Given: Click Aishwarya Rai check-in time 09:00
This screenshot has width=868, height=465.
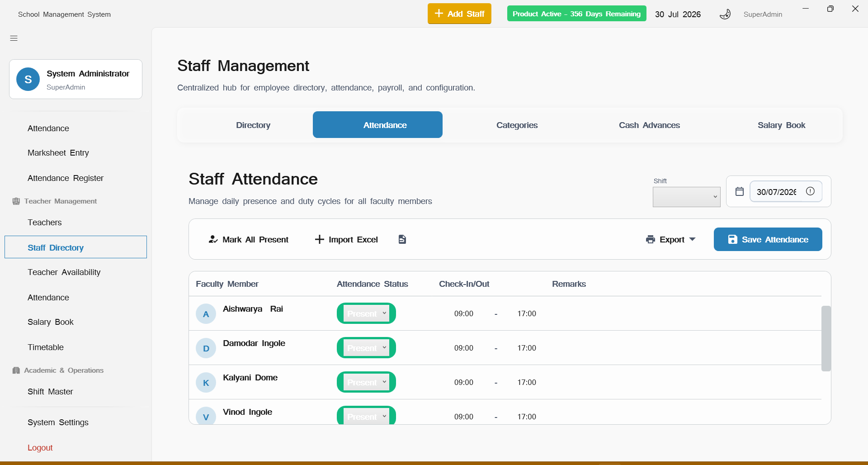Looking at the screenshot, I should [464, 313].
